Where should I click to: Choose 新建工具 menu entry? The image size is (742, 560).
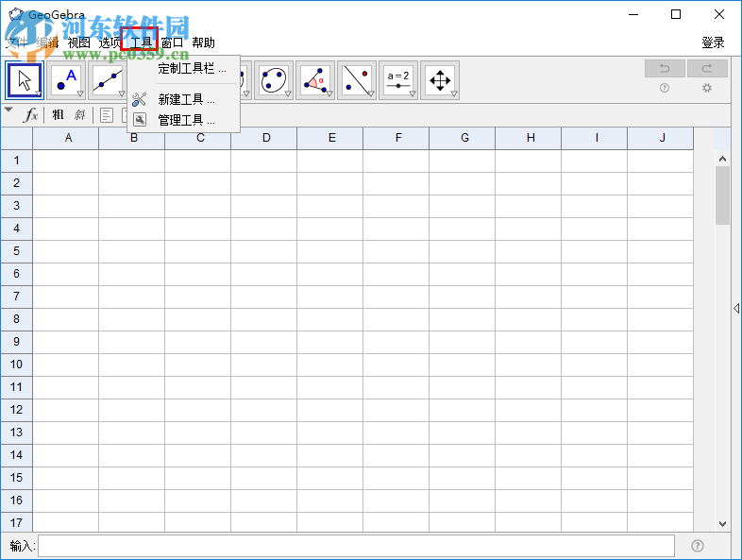click(183, 99)
